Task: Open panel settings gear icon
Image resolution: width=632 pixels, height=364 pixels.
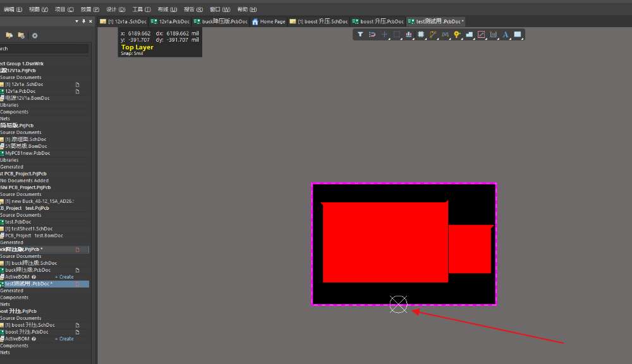Action: point(35,35)
